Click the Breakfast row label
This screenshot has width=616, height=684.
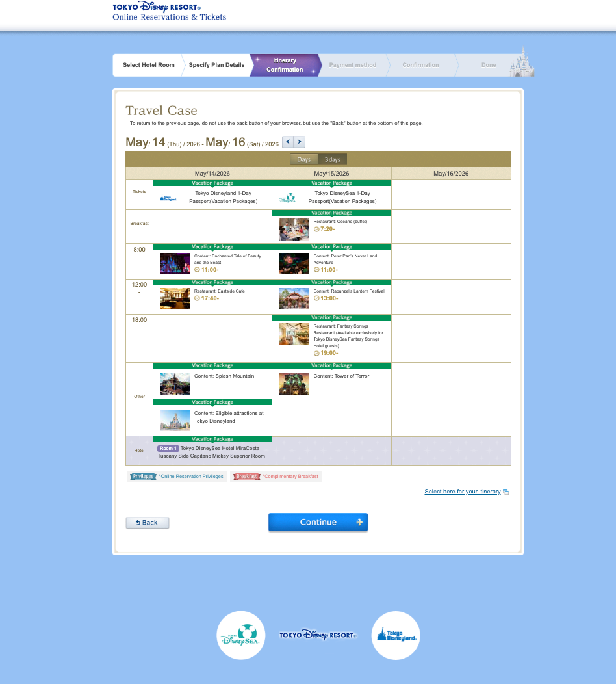140,224
